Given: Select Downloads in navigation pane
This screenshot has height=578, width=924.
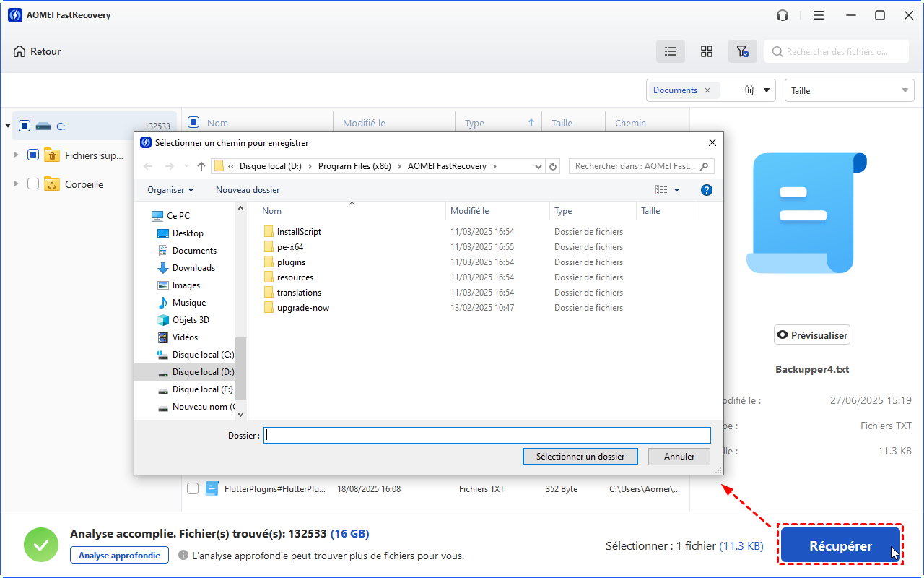Looking at the screenshot, I should click(x=186, y=268).
